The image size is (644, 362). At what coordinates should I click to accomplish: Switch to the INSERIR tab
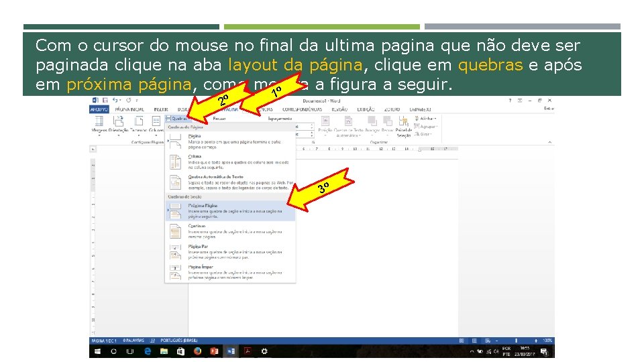pos(161,109)
